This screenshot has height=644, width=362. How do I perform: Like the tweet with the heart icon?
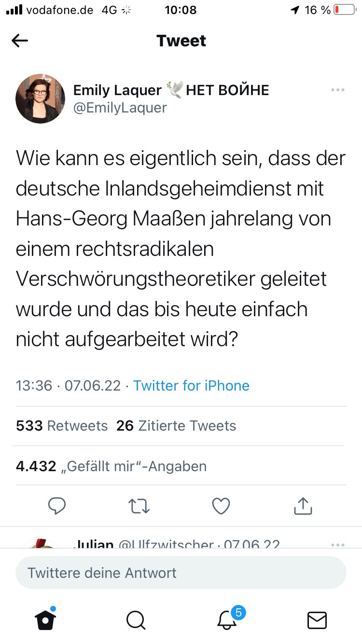221,505
